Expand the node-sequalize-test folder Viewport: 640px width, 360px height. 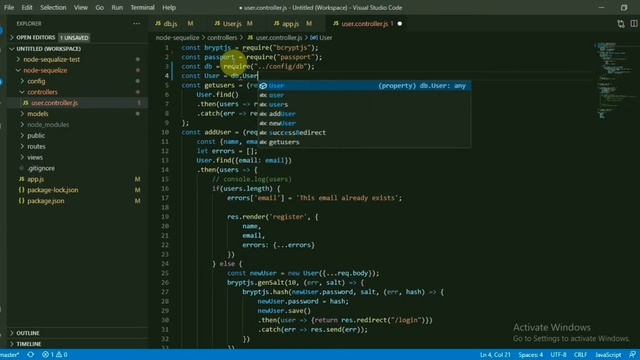(51, 60)
